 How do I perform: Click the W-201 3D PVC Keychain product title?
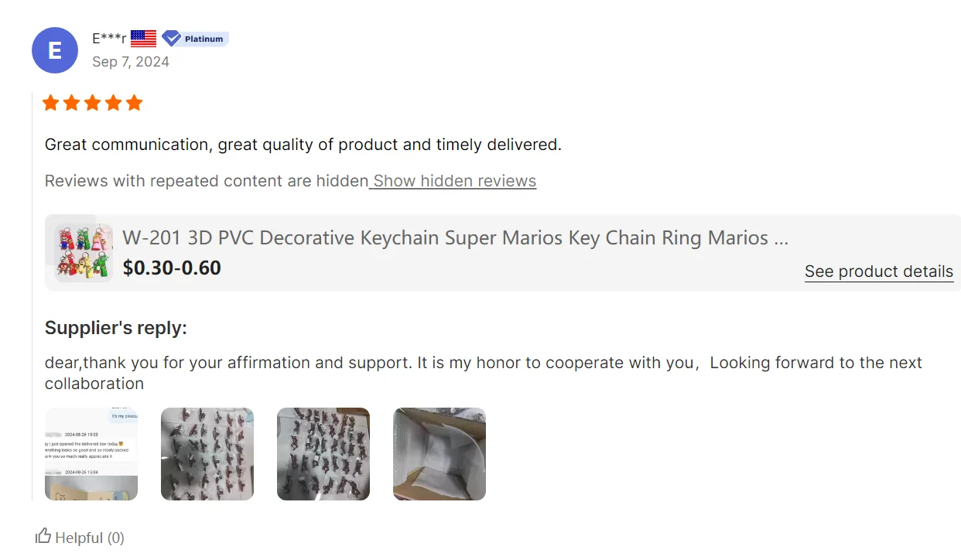pyautogui.click(x=455, y=237)
